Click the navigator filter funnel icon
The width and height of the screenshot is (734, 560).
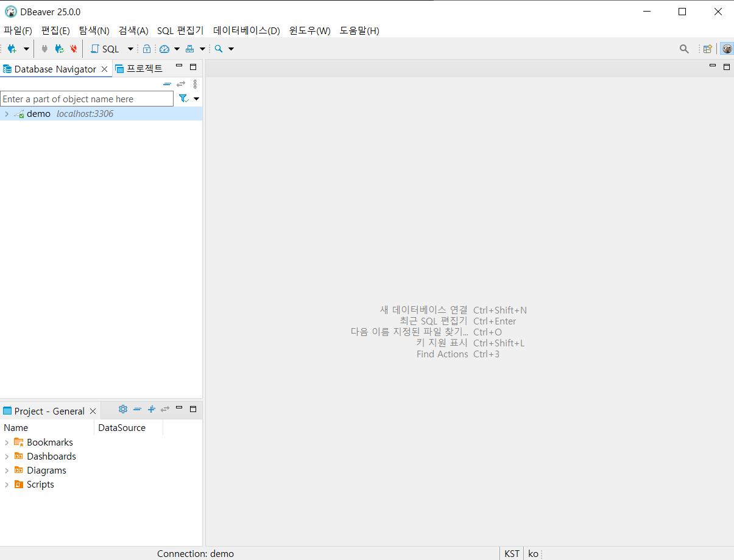(183, 99)
